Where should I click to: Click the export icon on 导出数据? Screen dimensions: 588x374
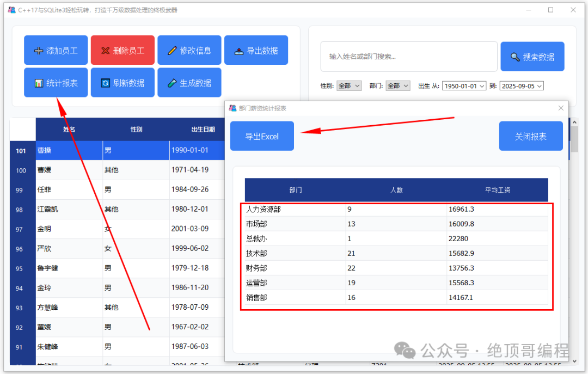(239, 51)
